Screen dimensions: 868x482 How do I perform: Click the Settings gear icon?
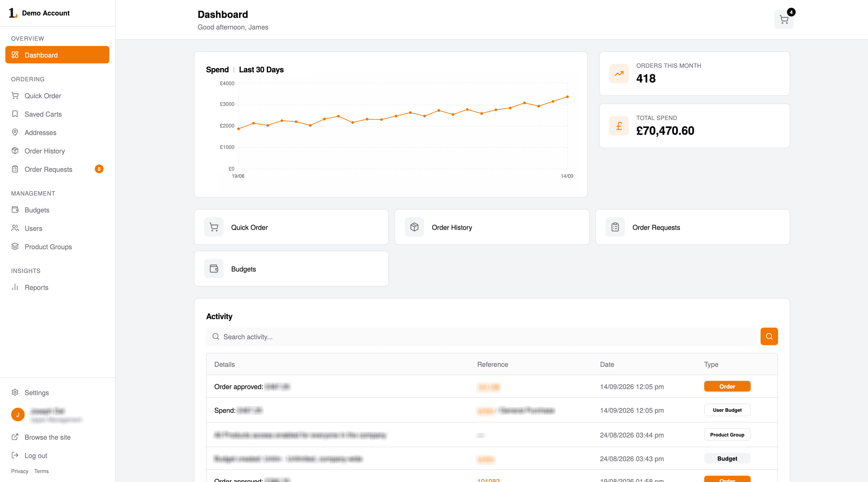pos(15,392)
